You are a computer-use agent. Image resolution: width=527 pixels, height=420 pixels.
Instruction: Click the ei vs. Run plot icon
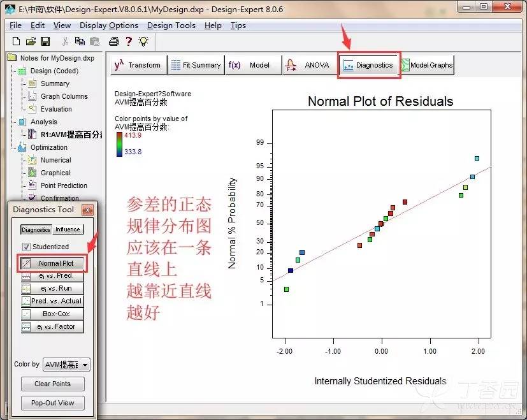26,289
